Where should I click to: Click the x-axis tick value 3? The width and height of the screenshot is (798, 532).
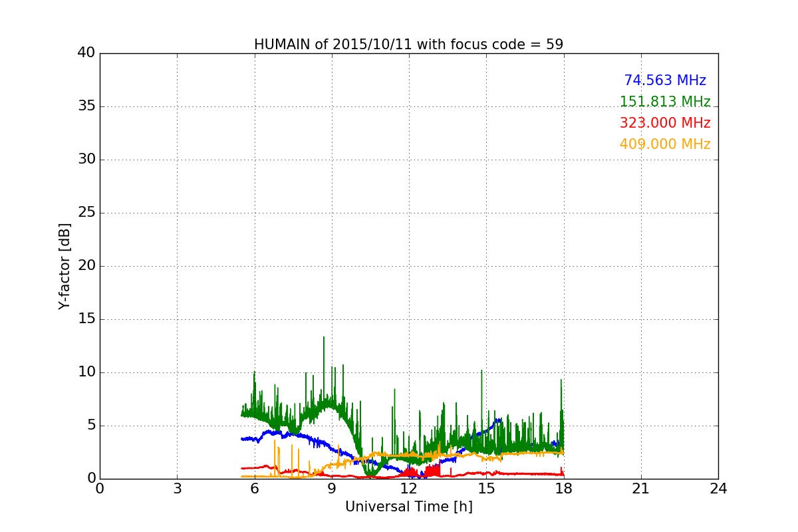[177, 489]
